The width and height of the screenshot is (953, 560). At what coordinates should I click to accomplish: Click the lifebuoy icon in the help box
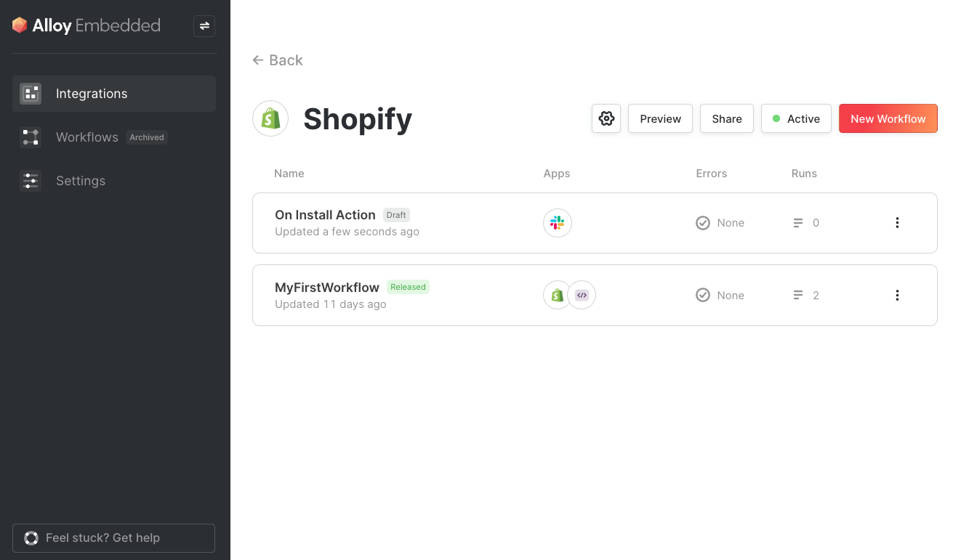(31, 538)
